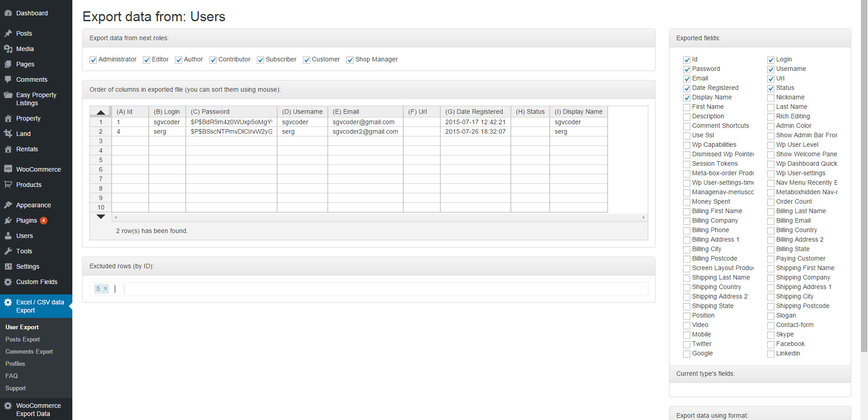Screen dimensions: 868x420
Task: Uncheck the Subscriber role checkbox
Action: (260, 60)
